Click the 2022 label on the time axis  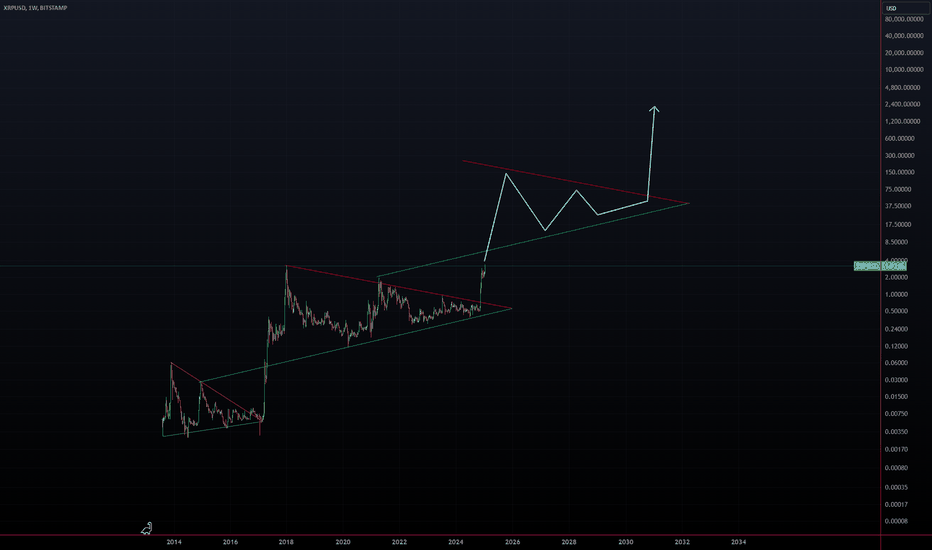point(399,542)
